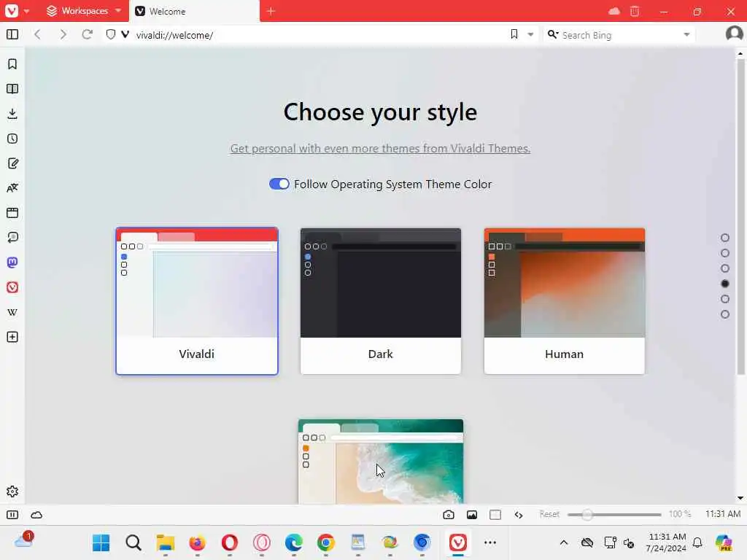
Task: Open the synced tabs cloud icon
Action: point(614,11)
